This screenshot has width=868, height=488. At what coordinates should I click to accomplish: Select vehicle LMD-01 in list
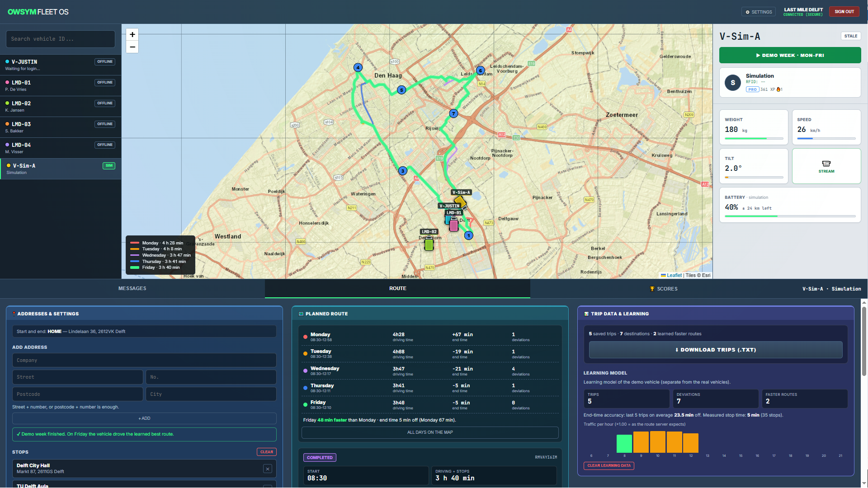pos(61,86)
